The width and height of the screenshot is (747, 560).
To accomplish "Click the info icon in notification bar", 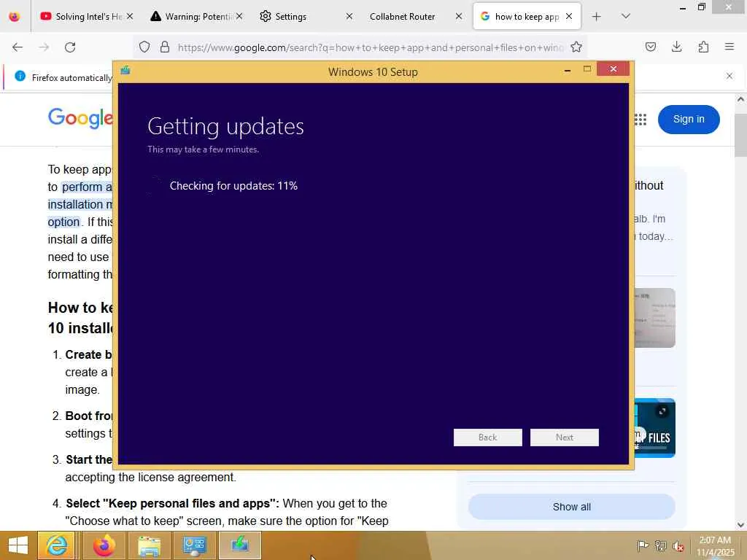I will [20, 76].
